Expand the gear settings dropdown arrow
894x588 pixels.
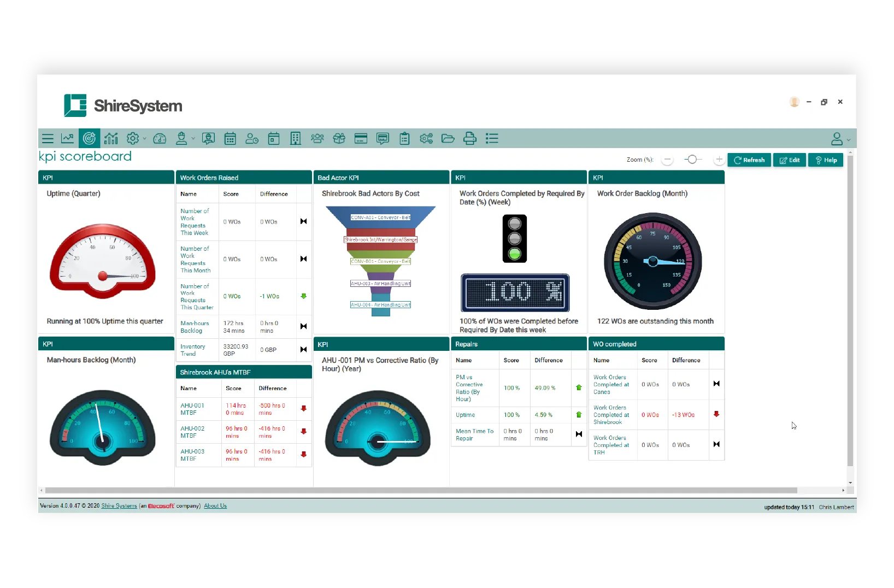pyautogui.click(x=144, y=139)
